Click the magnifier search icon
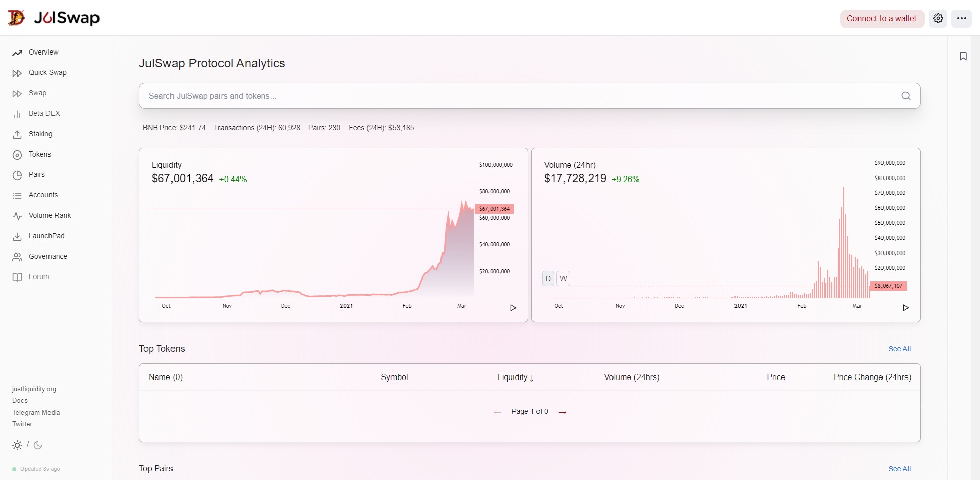Image resolution: width=980 pixels, height=480 pixels. click(x=906, y=96)
